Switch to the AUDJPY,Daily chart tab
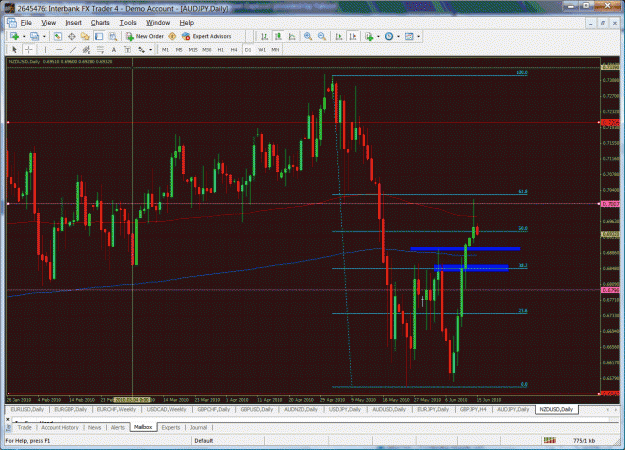The height and width of the screenshot is (450, 625). pyautogui.click(x=513, y=409)
